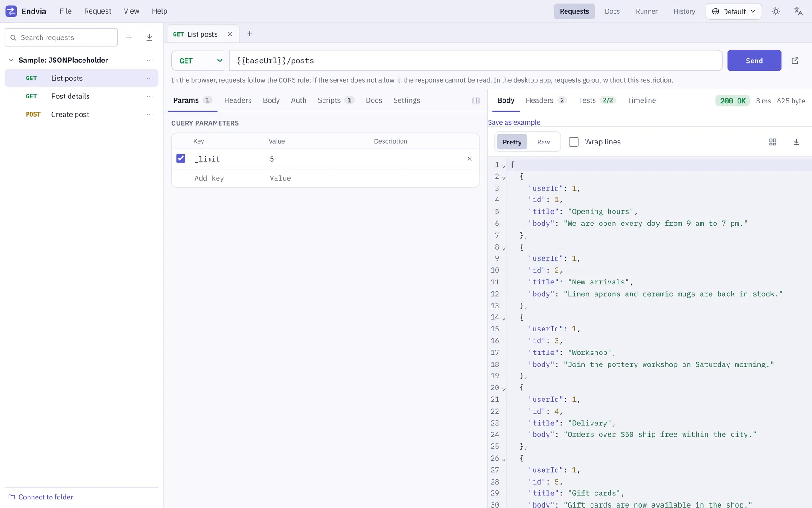Toggle the light/dark theme sun icon
The height and width of the screenshot is (508, 812).
(776, 11)
